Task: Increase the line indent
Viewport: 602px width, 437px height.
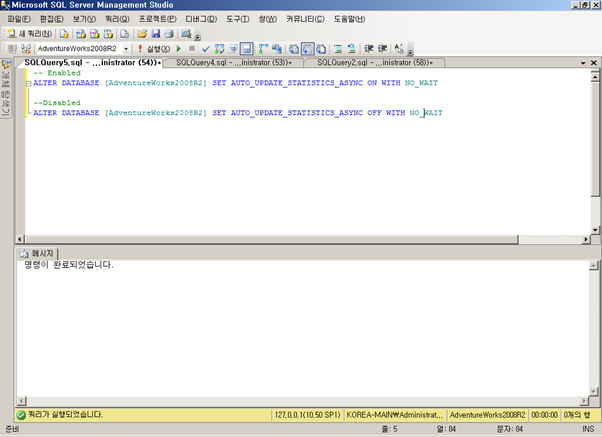Action: click(x=382, y=49)
